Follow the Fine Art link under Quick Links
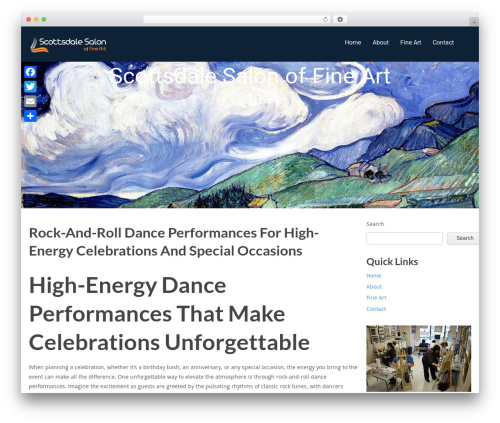Screen dimensions: 500x423 pos(376,298)
